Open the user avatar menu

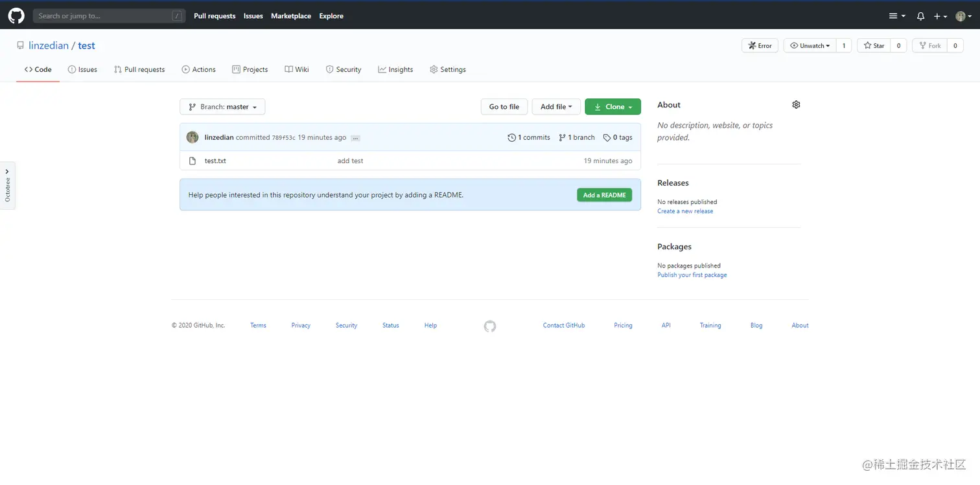[x=963, y=16]
